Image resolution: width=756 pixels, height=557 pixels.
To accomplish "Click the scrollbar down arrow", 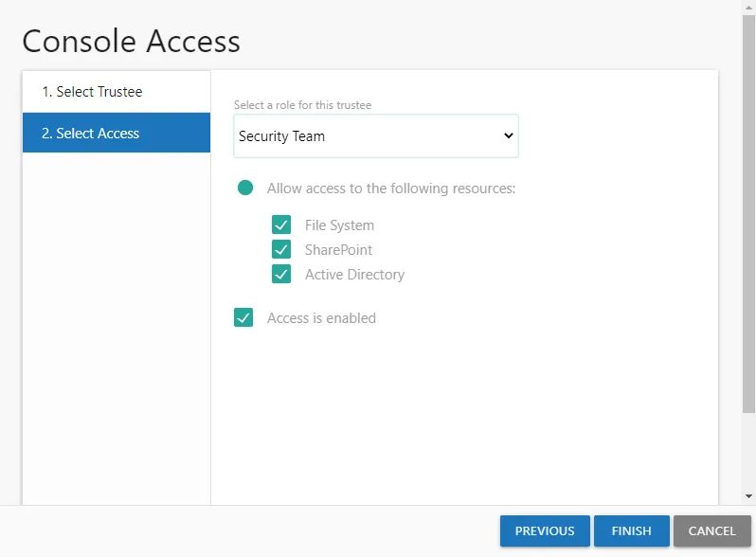I will (748, 495).
